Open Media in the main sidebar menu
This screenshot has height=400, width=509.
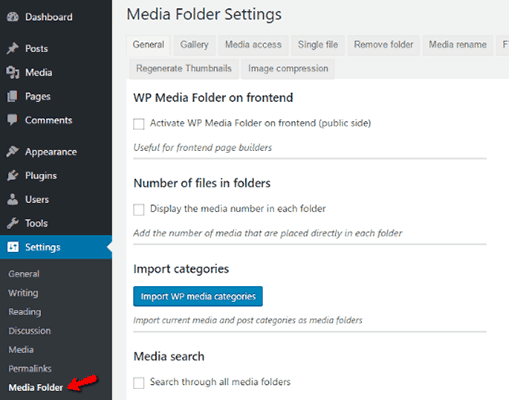[x=39, y=73]
